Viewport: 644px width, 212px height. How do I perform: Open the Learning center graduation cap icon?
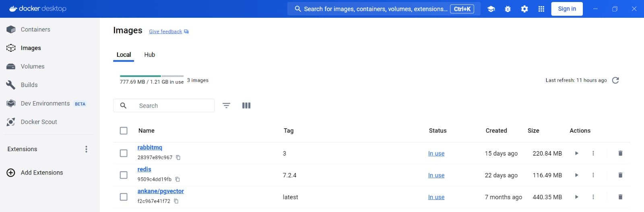491,9
